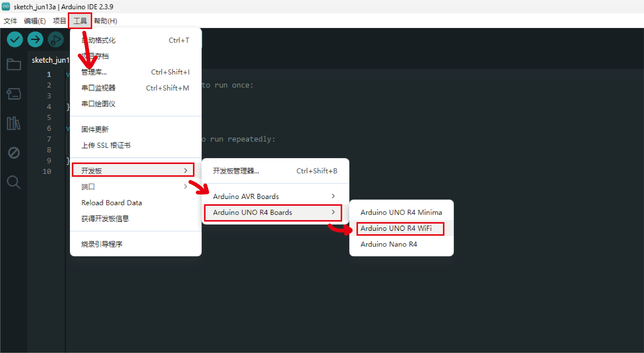644x353 pixels.
Task: Open 开发板管理器... from the submenu
Action: [x=275, y=171]
